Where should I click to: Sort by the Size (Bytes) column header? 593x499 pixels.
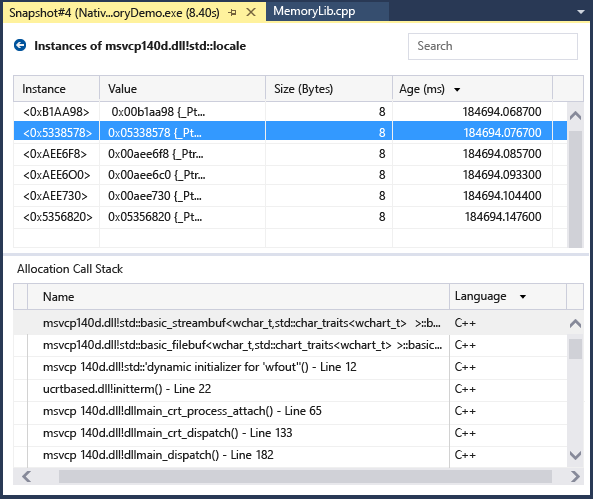click(329, 89)
